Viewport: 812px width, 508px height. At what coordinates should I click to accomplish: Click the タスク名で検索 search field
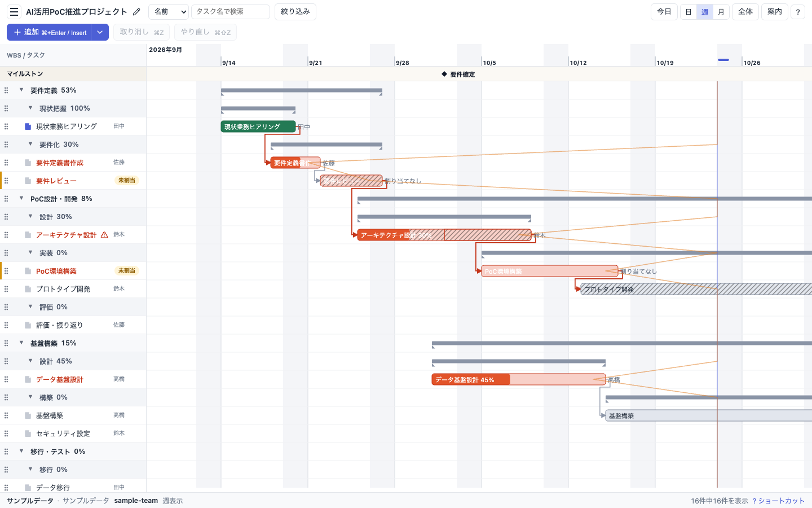click(x=231, y=12)
